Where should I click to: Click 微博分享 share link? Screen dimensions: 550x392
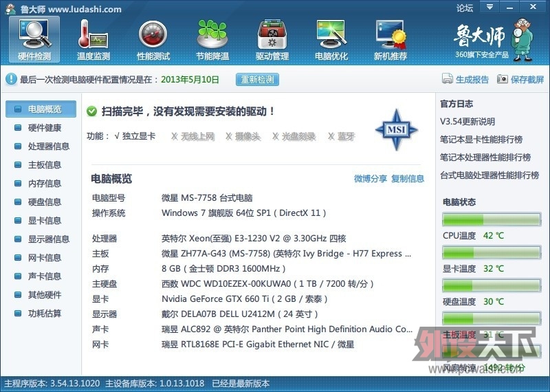point(371,179)
